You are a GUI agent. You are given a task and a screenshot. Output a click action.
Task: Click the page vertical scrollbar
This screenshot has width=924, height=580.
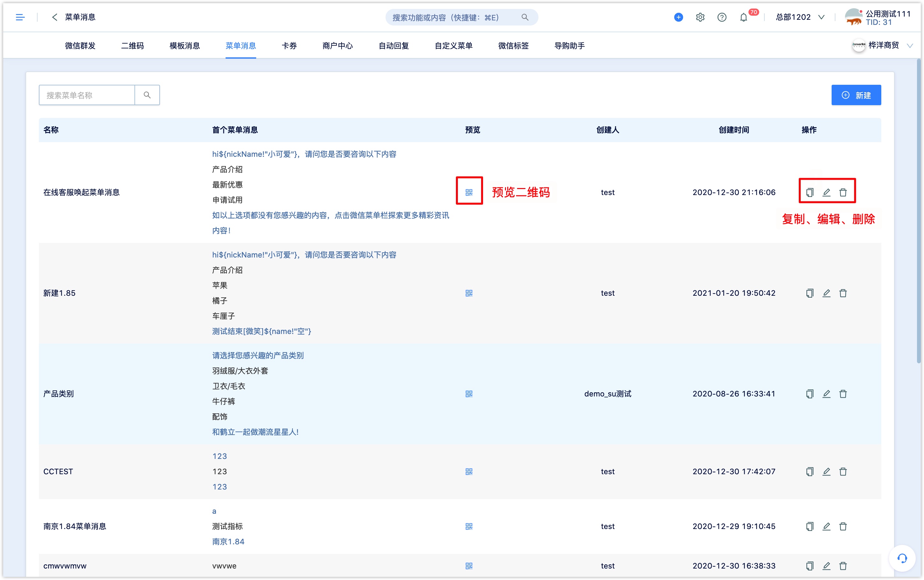point(919,211)
